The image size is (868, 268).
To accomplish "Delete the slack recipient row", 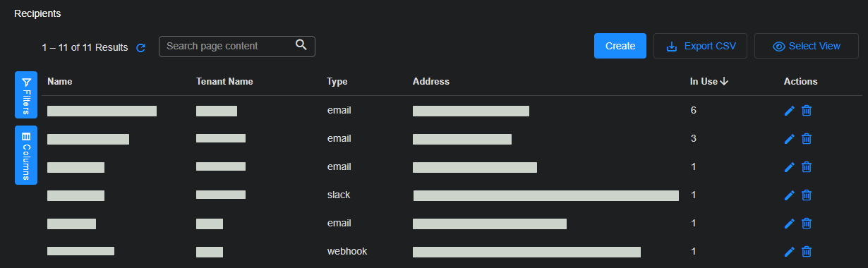I will pyautogui.click(x=807, y=195).
